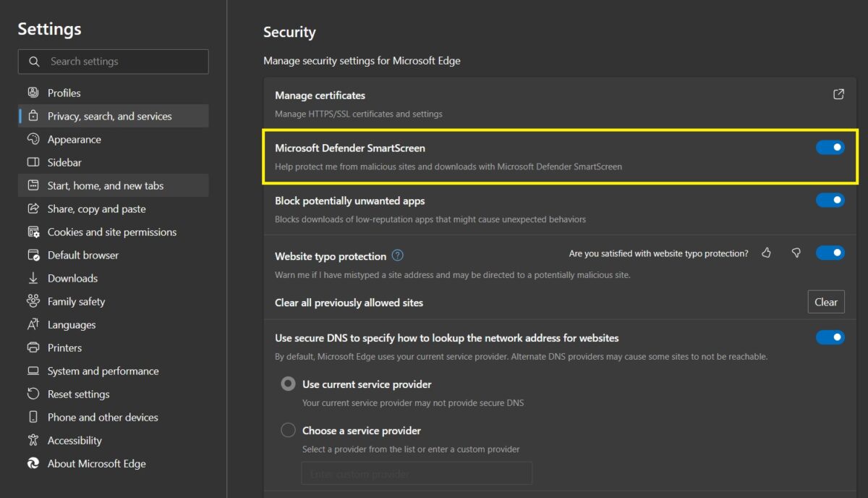Toggle Website typo protection switch

coord(830,253)
